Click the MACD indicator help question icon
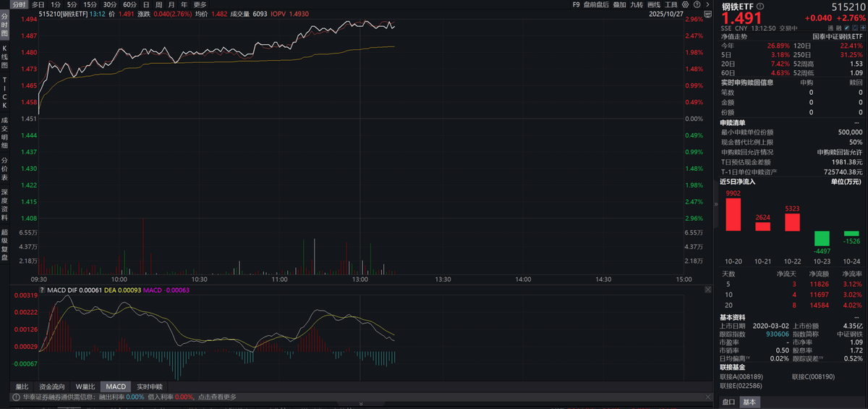The width and height of the screenshot is (868, 409). pyautogui.click(x=41, y=290)
